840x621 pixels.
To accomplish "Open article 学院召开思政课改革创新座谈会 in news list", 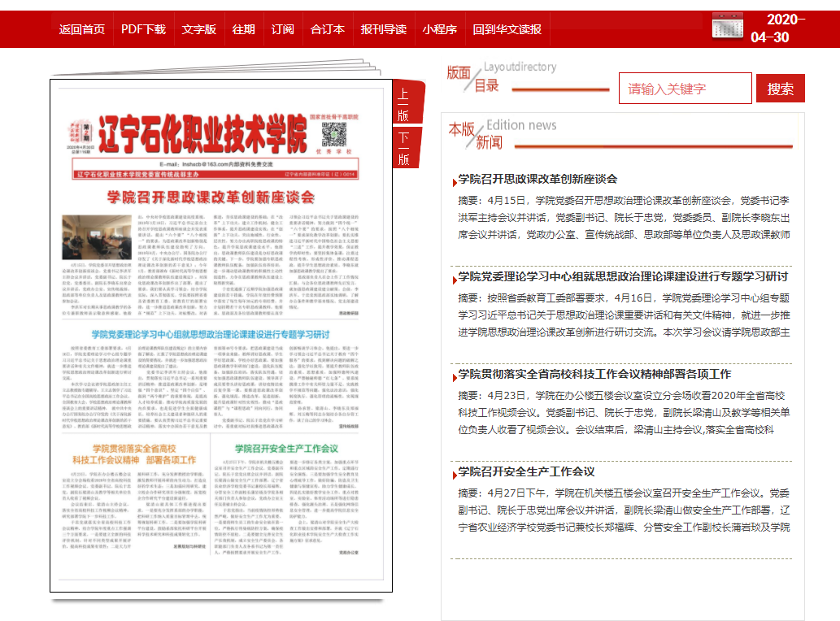I will point(538,180).
